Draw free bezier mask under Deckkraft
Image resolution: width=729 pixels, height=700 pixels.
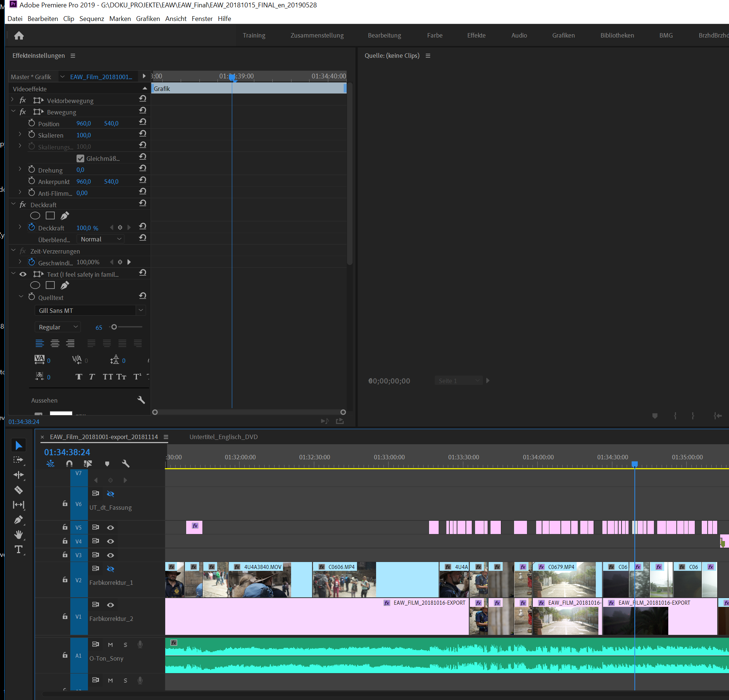click(x=65, y=215)
